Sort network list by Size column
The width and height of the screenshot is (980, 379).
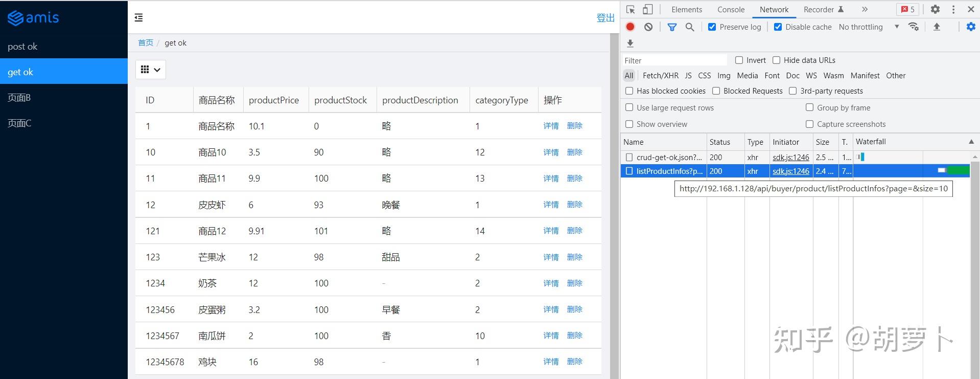coord(826,142)
